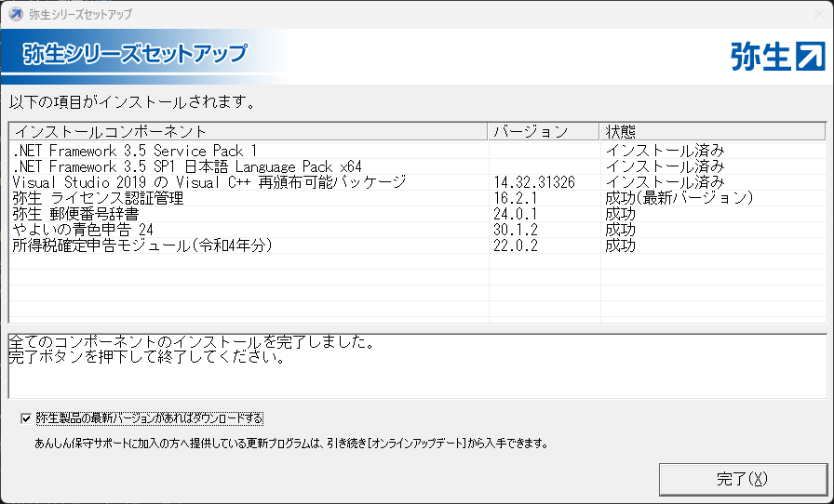Click the 状態 column header
834x504 pixels.
click(x=712, y=131)
